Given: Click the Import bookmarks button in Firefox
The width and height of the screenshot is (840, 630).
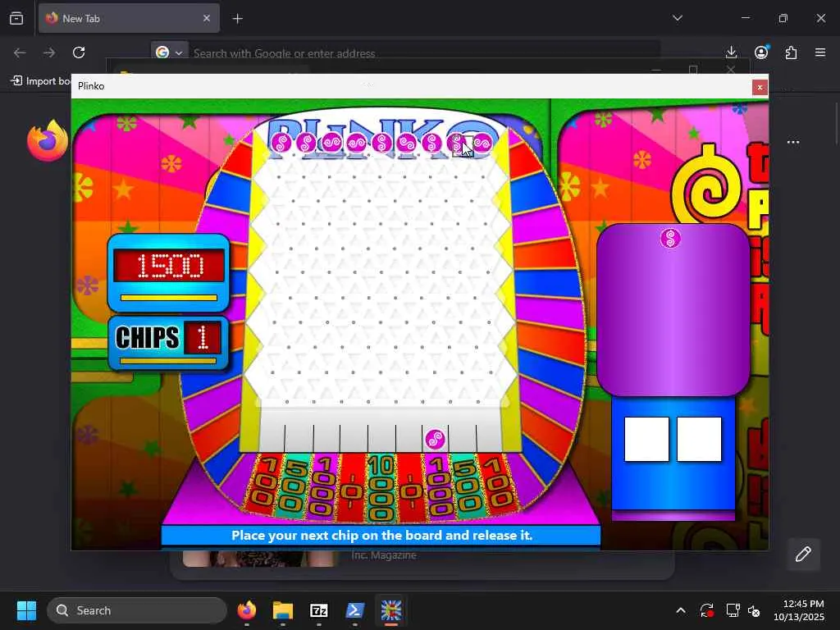Looking at the screenshot, I should click(x=41, y=81).
